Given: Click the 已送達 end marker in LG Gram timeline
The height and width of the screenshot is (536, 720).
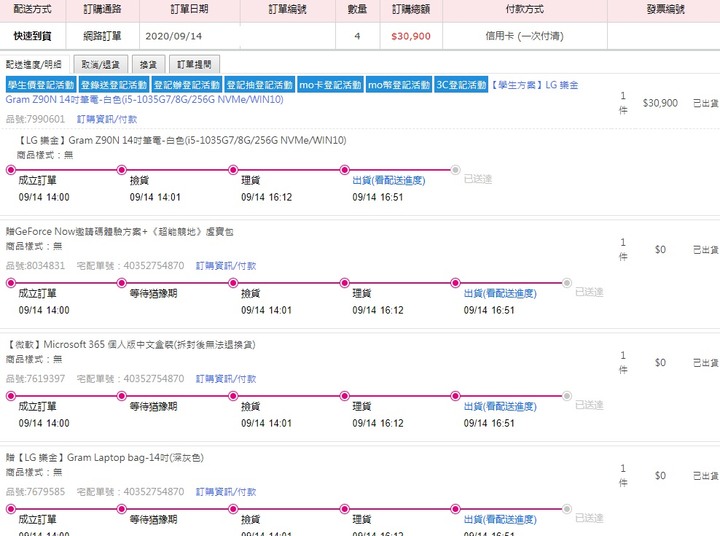Looking at the screenshot, I should (455, 170).
